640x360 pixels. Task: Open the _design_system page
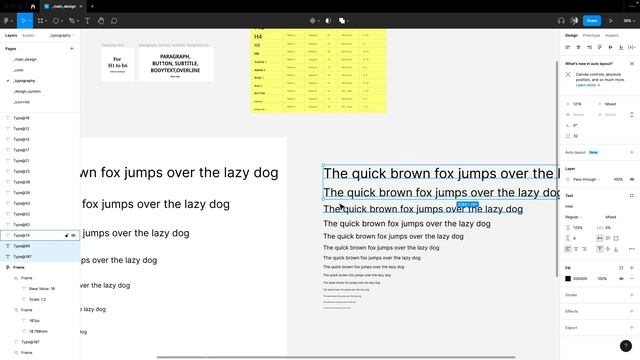(27, 91)
